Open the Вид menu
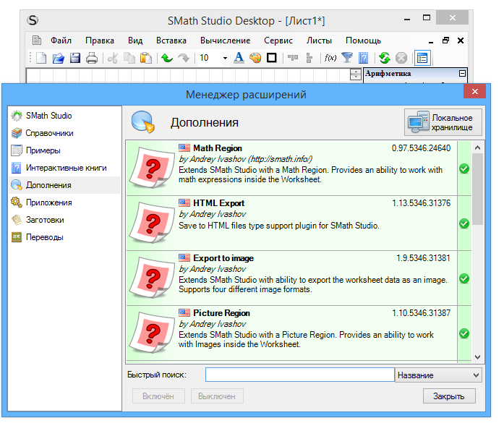This screenshot has width=504, height=431. click(135, 40)
